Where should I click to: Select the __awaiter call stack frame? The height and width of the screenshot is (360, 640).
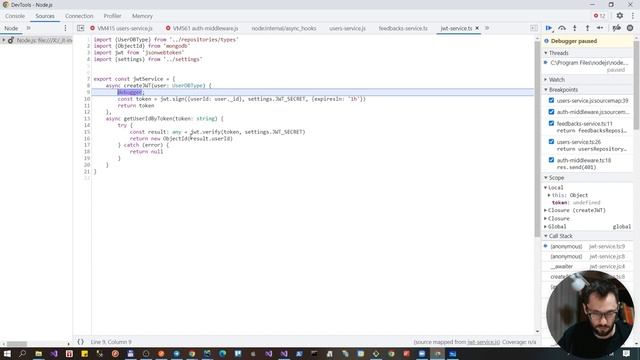click(588, 266)
